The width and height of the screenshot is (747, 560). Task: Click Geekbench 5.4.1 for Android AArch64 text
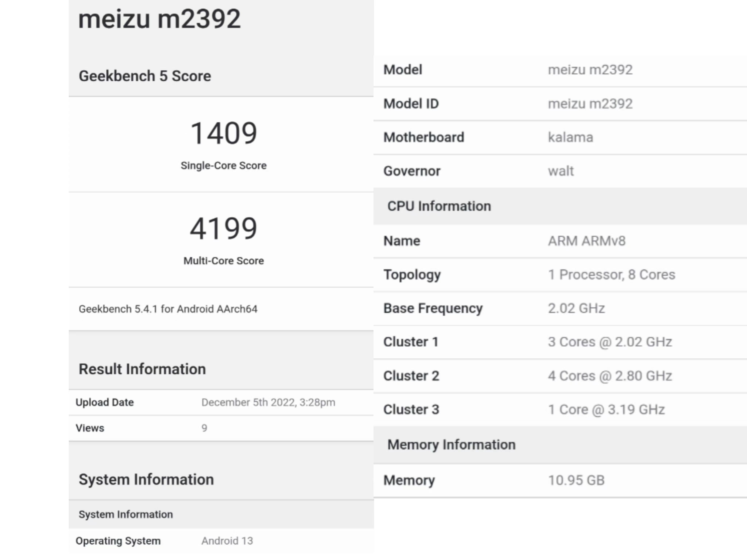tap(168, 309)
